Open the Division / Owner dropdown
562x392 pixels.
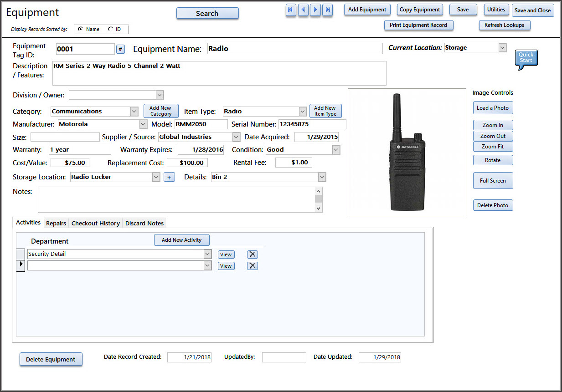(160, 95)
